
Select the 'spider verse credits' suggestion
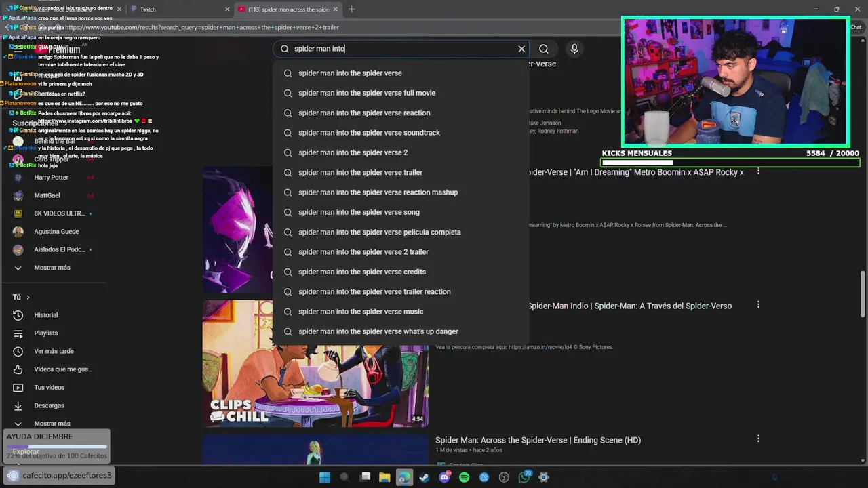tap(401, 272)
